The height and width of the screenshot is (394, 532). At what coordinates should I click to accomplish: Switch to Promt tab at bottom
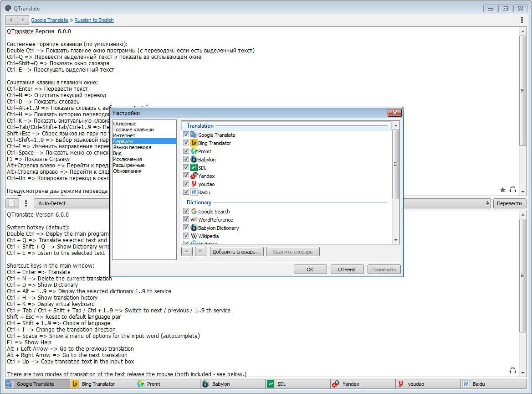click(x=168, y=384)
